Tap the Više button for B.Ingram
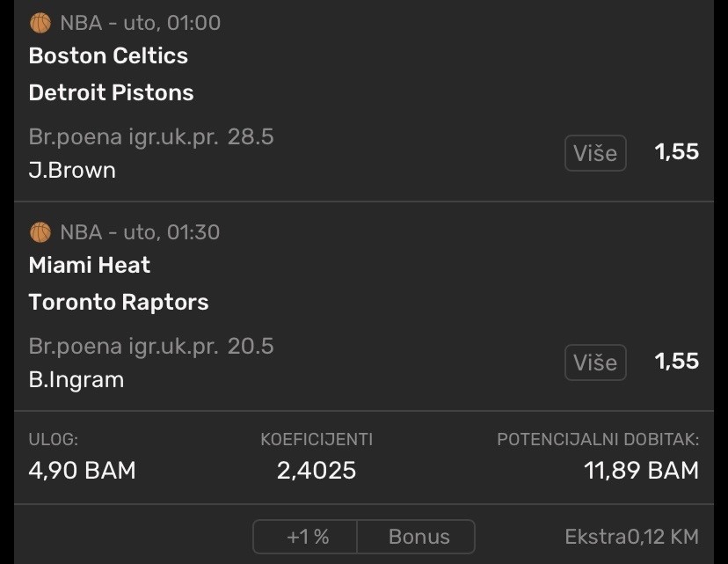The image size is (728, 564). coord(595,363)
